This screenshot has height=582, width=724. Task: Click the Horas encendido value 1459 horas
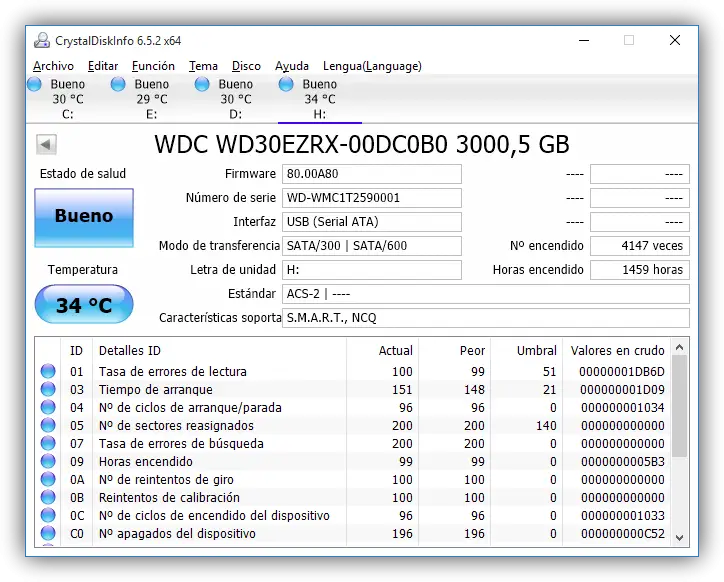click(x=640, y=270)
